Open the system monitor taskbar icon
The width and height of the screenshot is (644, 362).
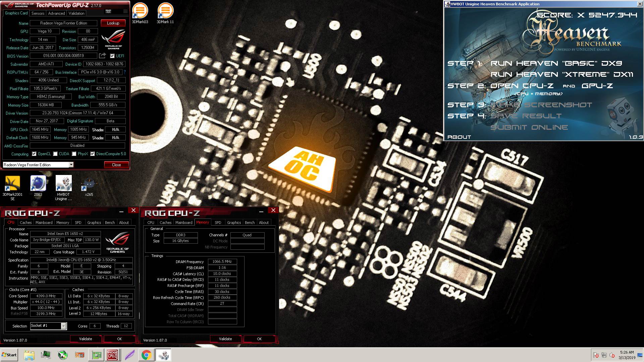[x=46, y=355]
